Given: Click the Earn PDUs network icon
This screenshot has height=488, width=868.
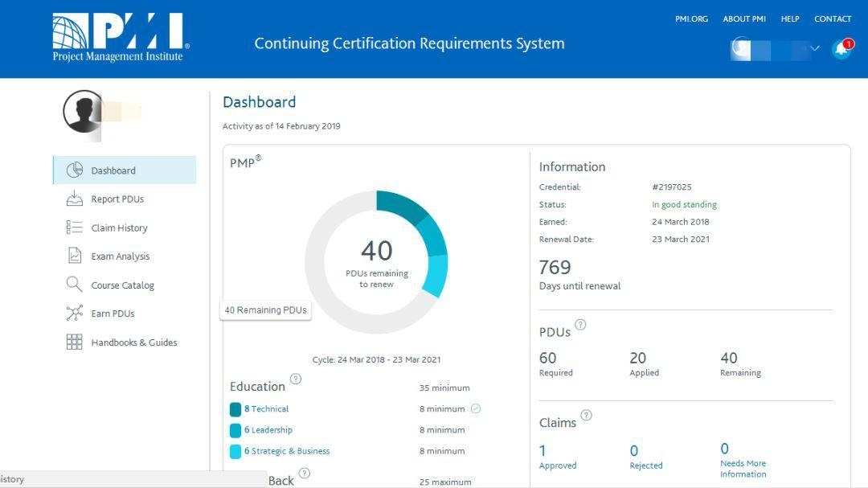Looking at the screenshot, I should (75, 314).
